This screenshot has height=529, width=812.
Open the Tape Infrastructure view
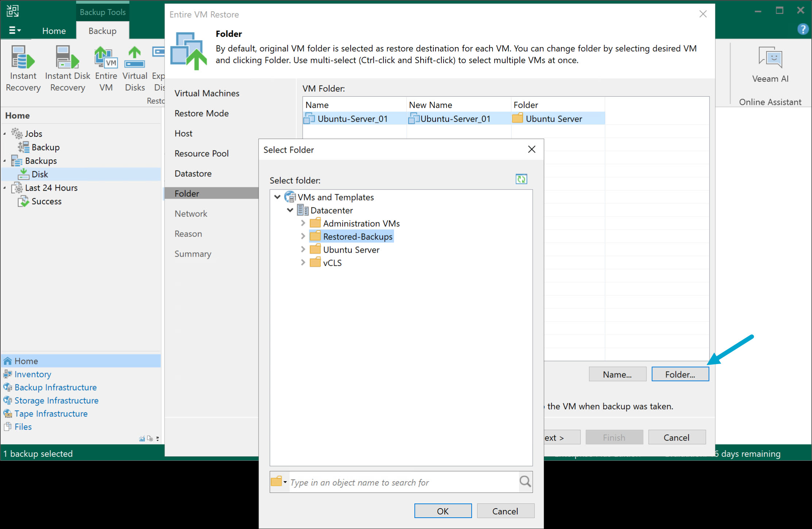click(51, 413)
